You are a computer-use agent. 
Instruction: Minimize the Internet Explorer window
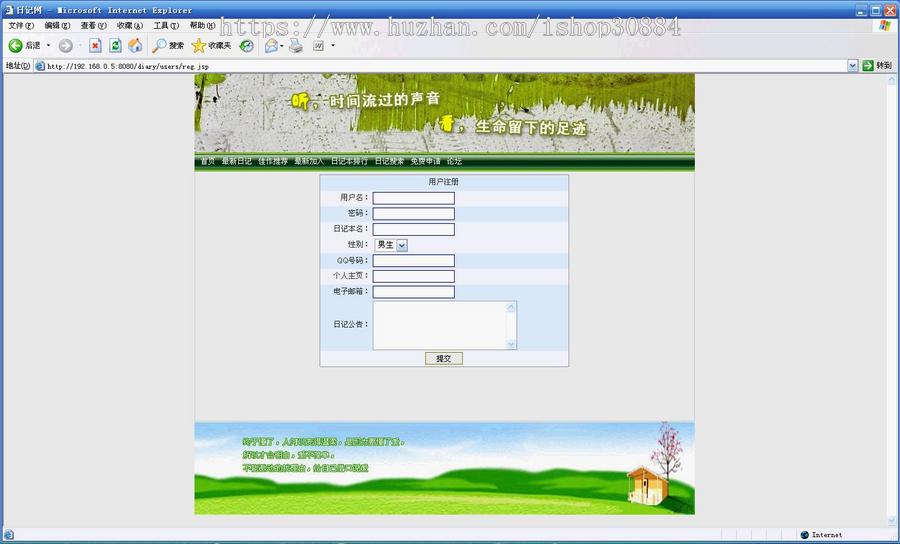coord(861,10)
